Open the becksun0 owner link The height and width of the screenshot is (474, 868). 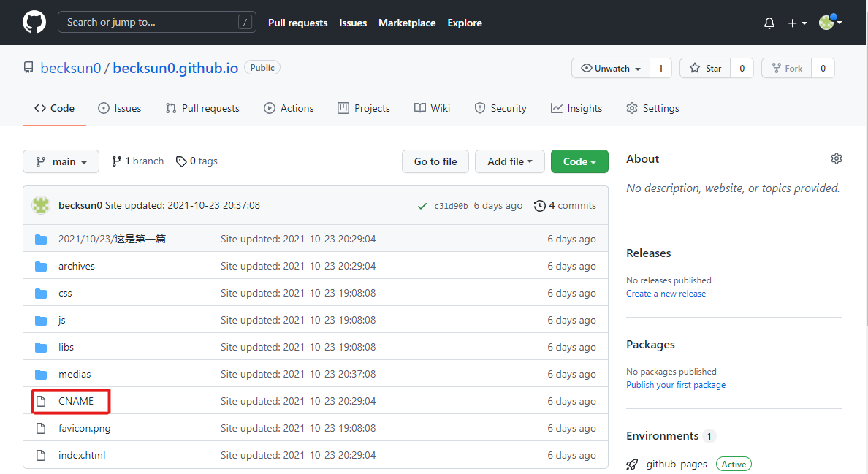71,68
